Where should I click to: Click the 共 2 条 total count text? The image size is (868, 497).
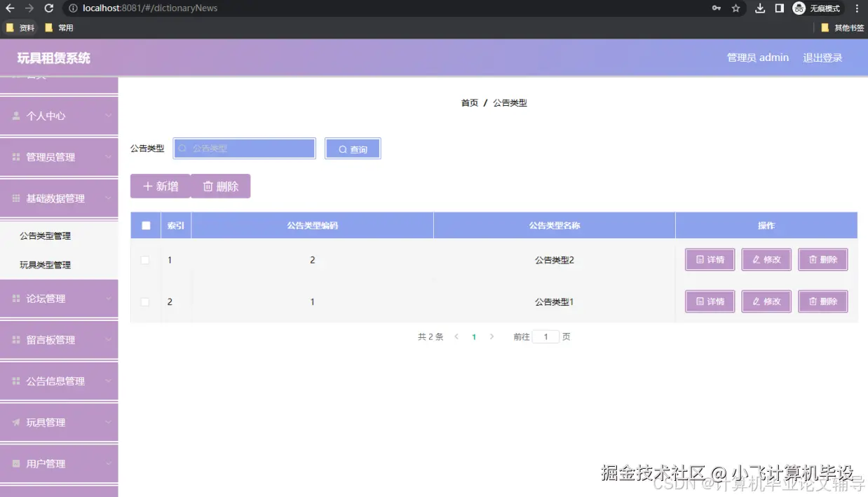point(430,337)
